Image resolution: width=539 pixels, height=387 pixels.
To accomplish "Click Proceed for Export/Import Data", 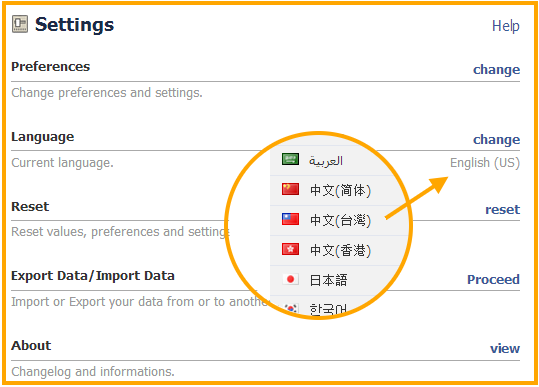I will click(x=493, y=279).
